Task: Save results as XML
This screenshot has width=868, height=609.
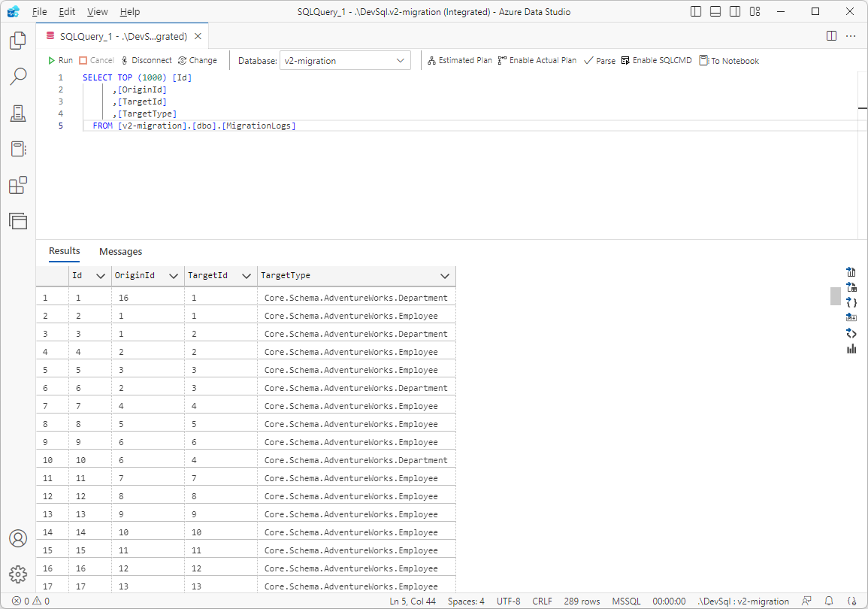Action: 851,333
